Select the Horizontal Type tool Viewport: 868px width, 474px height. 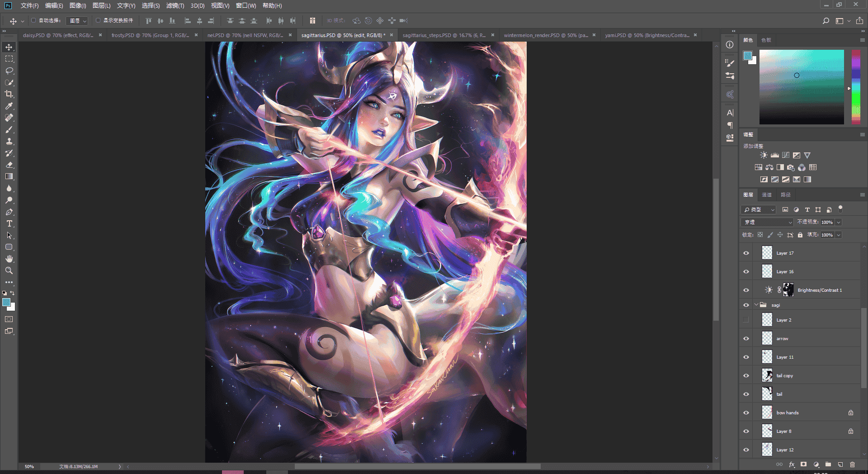[x=9, y=223]
